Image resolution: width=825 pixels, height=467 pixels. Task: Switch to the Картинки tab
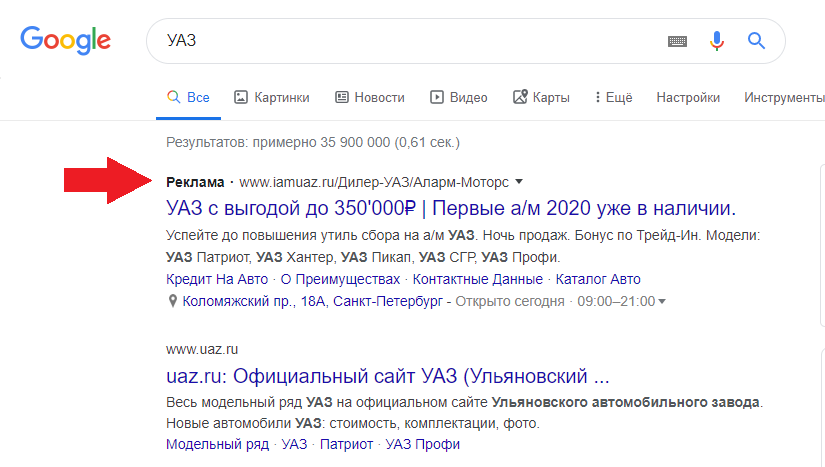[x=271, y=97]
